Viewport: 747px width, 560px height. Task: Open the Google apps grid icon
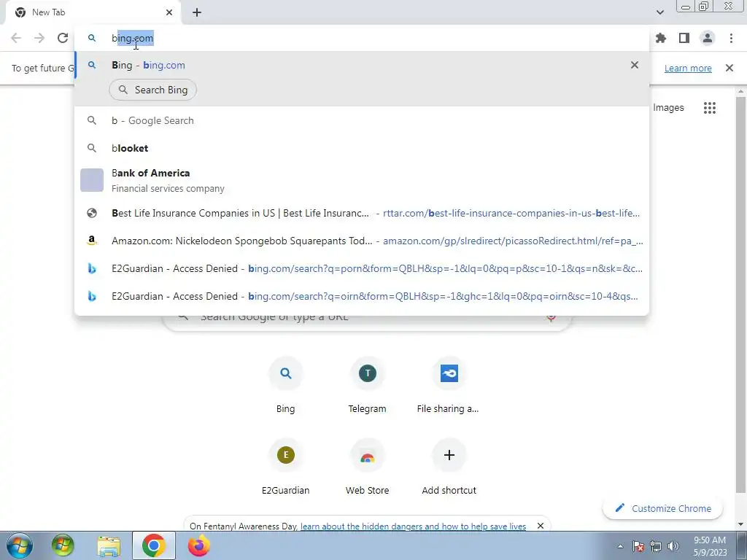click(710, 108)
